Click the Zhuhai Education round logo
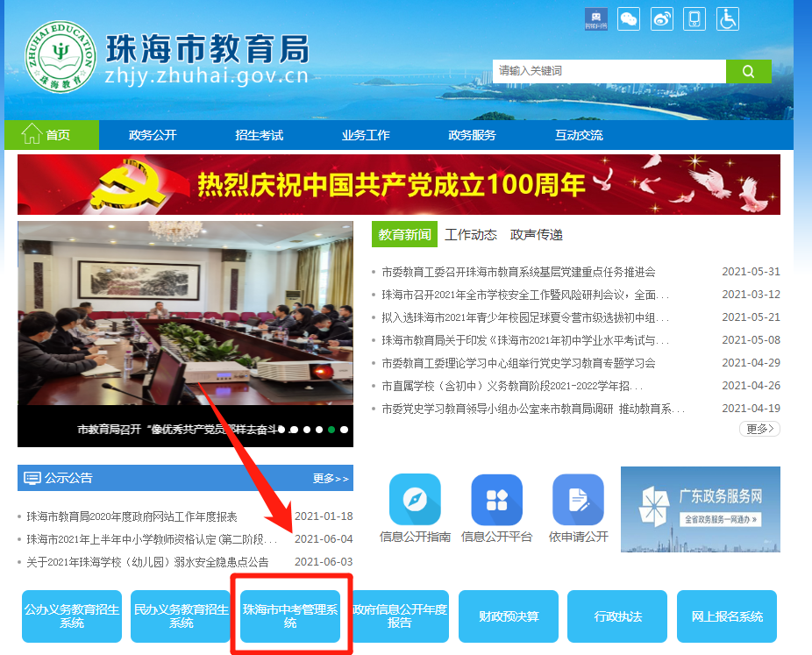 click(x=61, y=56)
